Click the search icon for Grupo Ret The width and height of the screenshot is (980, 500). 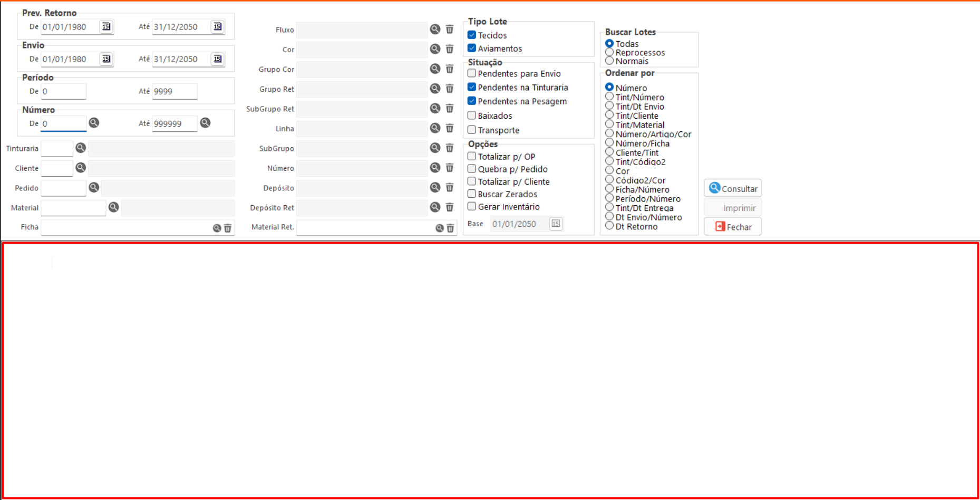[434, 89]
